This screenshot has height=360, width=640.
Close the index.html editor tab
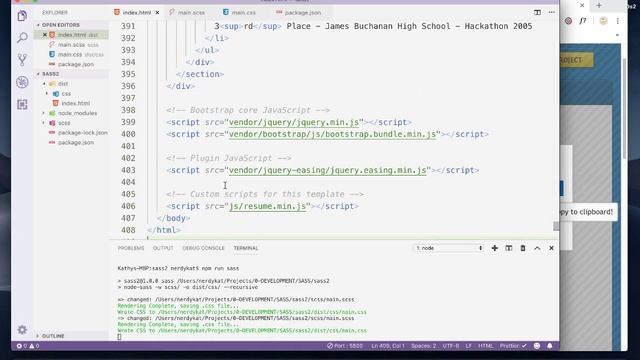pyautogui.click(x=157, y=13)
